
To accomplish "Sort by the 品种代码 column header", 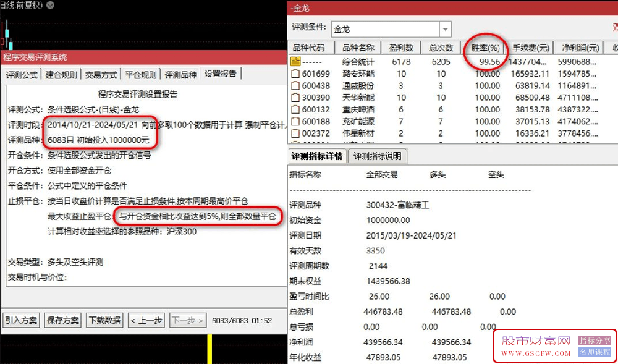I will 311,48.
